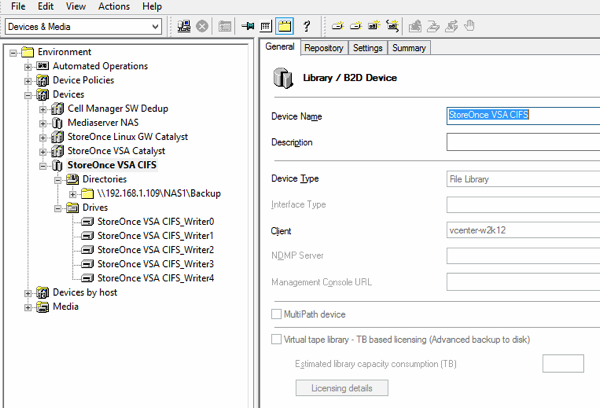Click the Estimated library capacity consumption field
The height and width of the screenshot is (408, 600).
(x=563, y=363)
